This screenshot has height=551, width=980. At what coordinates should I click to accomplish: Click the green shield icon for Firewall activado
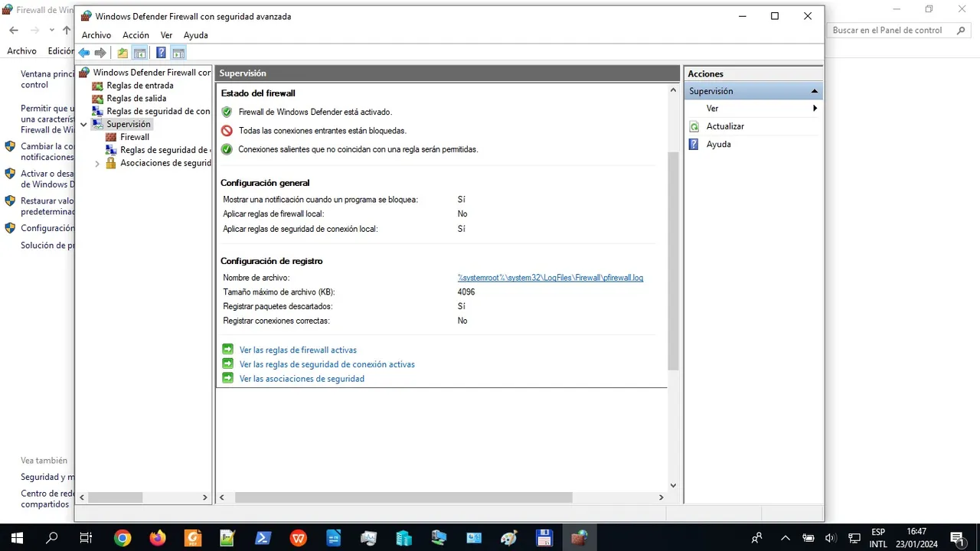pos(227,112)
